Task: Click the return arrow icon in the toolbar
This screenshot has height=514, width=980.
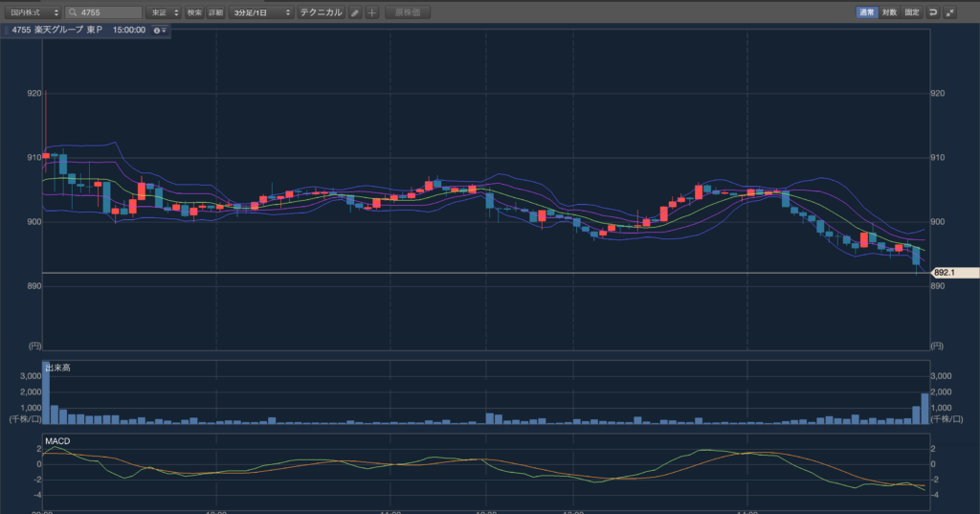Action: tap(933, 12)
